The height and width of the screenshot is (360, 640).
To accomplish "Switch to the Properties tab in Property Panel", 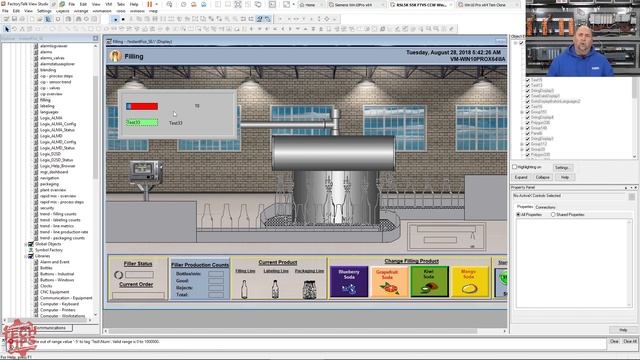I will [525, 207].
